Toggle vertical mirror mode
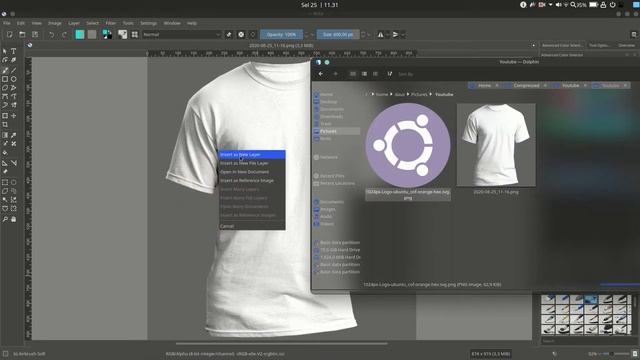The height and width of the screenshot is (360, 640). [x=395, y=35]
